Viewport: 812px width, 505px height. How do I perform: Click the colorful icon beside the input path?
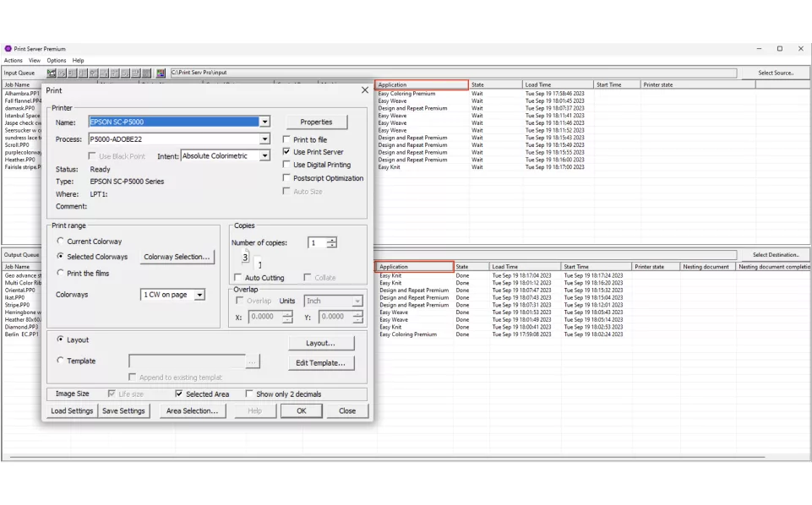pos(161,73)
